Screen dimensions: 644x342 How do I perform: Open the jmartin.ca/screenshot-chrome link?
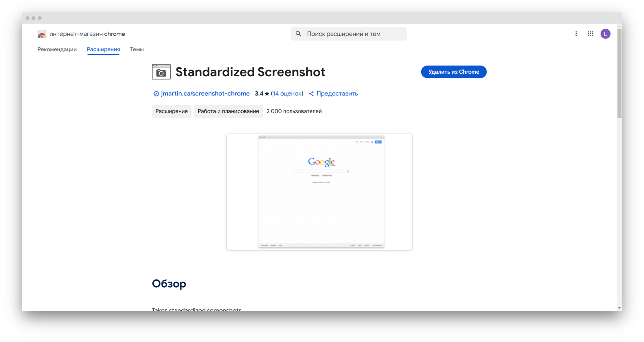coord(205,93)
